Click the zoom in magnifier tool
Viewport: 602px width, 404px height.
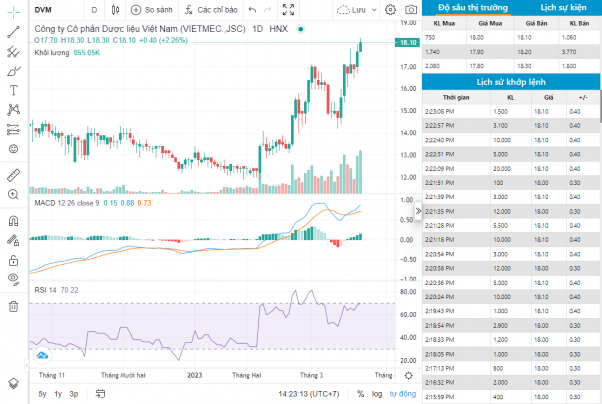[x=13, y=194]
